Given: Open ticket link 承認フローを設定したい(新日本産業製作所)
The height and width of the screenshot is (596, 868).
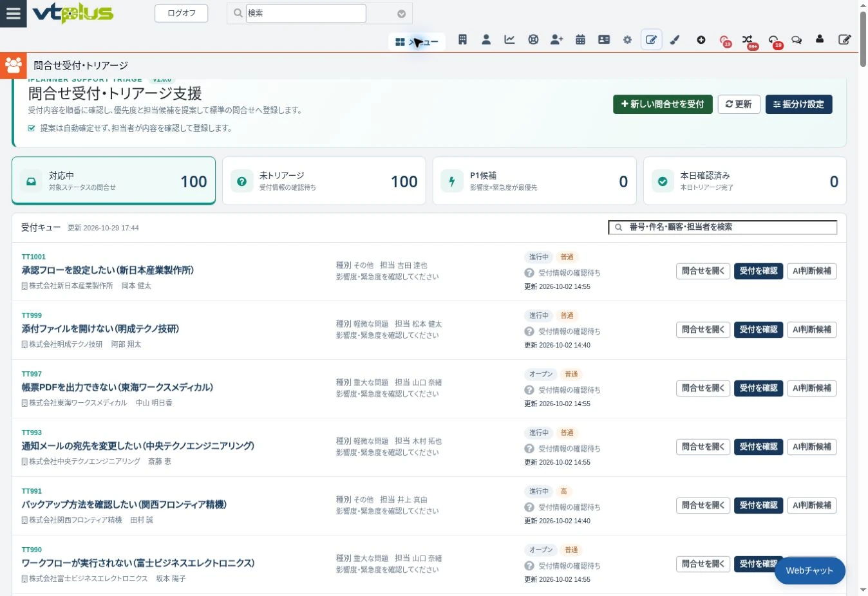Looking at the screenshot, I should pyautogui.click(x=108, y=270).
